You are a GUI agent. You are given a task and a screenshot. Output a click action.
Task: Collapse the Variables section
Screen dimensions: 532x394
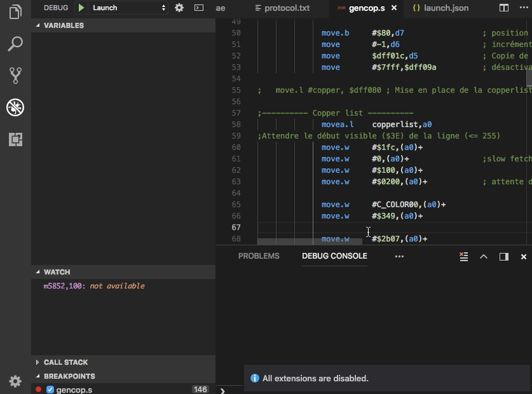(x=38, y=25)
